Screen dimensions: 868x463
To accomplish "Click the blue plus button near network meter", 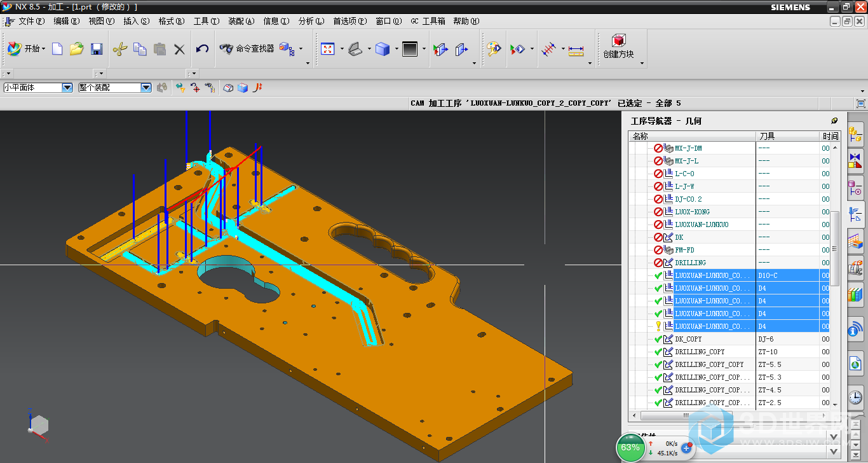I will (686, 448).
